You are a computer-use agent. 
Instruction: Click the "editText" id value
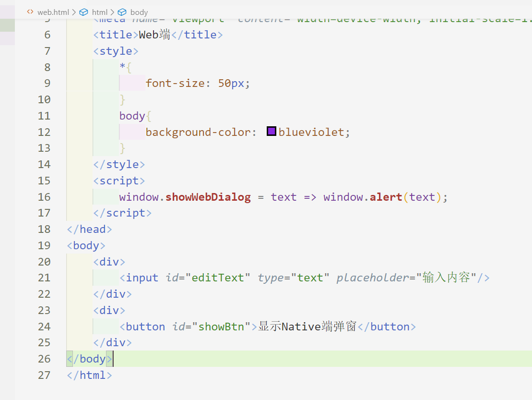click(x=218, y=278)
